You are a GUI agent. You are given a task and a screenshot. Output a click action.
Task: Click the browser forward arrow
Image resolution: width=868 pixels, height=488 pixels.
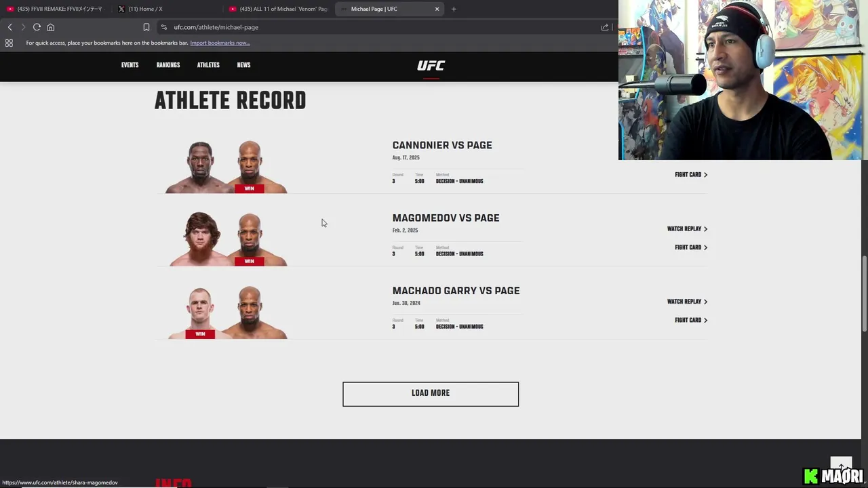point(22,27)
